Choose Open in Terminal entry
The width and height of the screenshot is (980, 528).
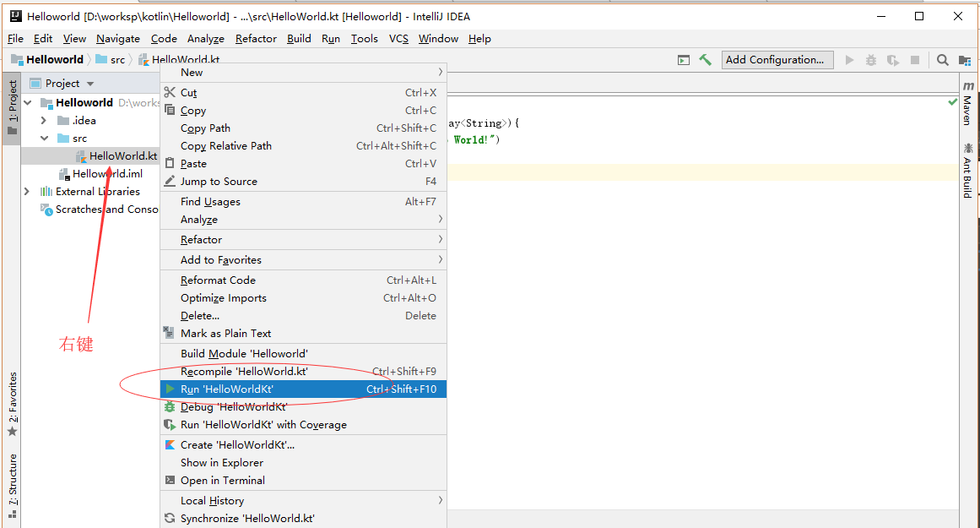(303, 481)
